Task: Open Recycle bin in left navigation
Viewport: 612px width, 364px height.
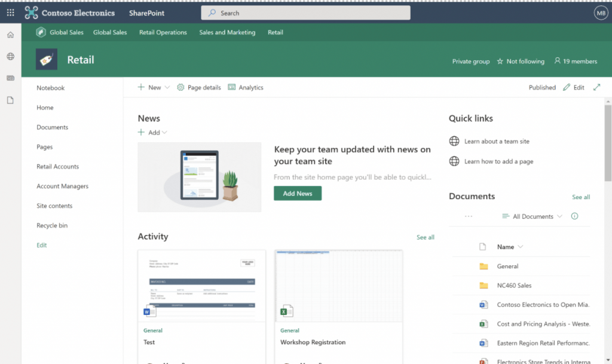Action: click(52, 225)
